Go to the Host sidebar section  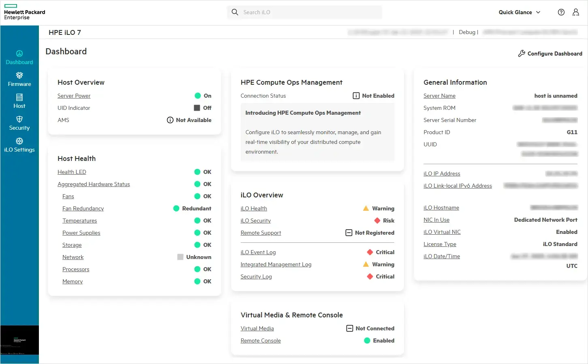[x=19, y=101]
